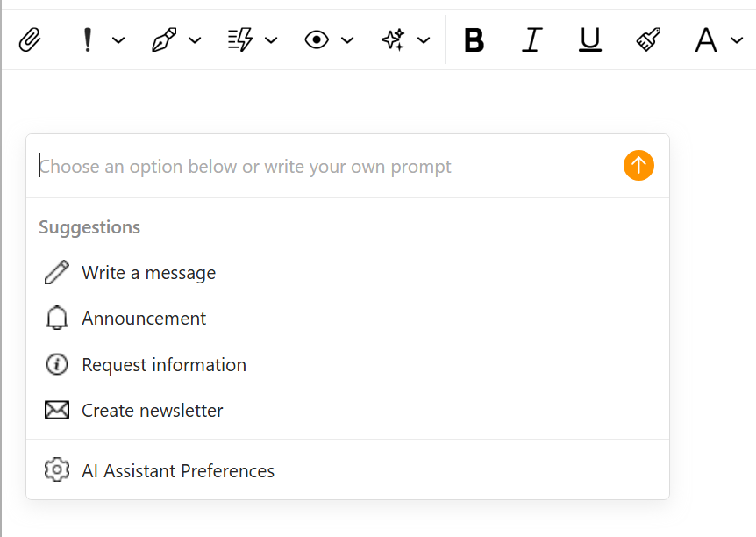Toggle underline formatting
The height and width of the screenshot is (537, 756).
pos(589,39)
